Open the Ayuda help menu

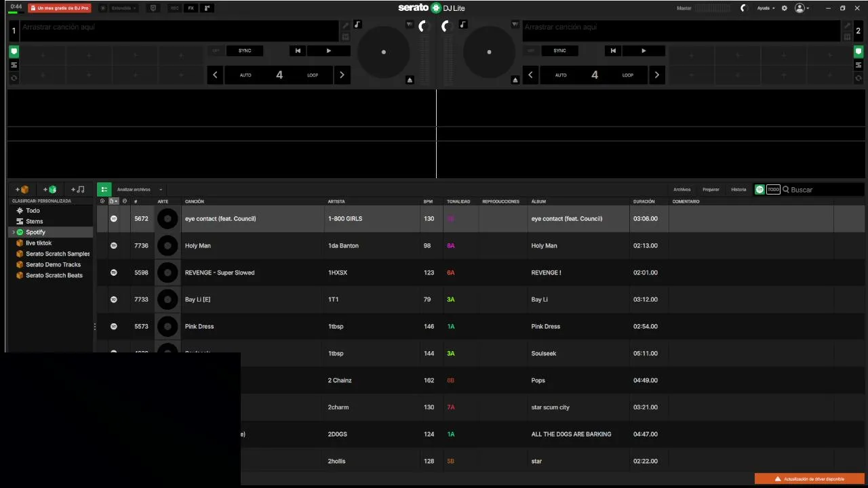(766, 8)
